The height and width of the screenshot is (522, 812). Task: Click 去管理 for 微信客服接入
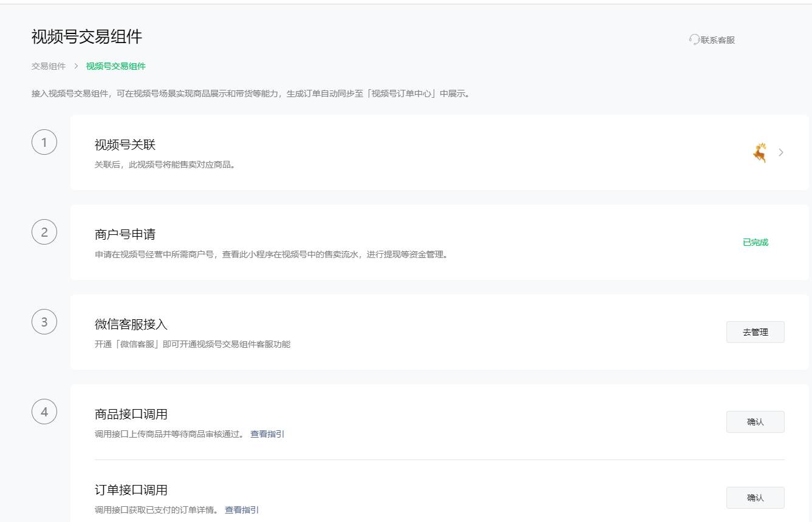tap(756, 332)
